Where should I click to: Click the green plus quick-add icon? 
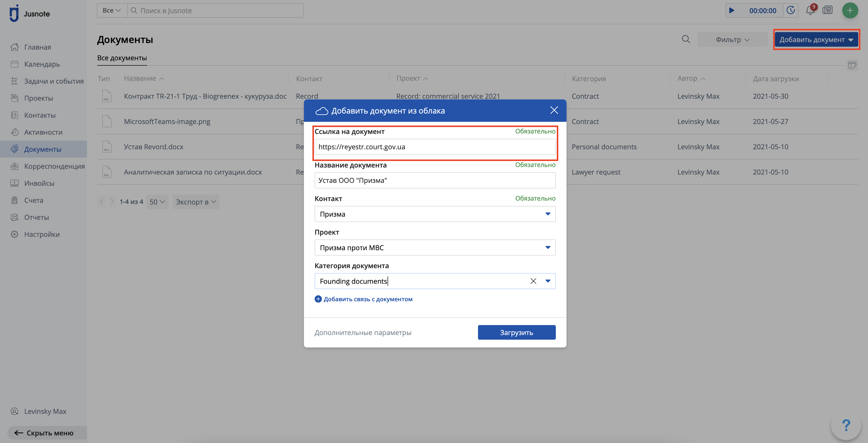[x=850, y=10]
